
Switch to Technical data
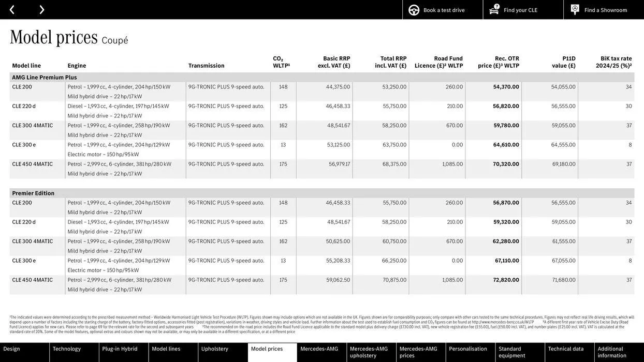point(565,350)
